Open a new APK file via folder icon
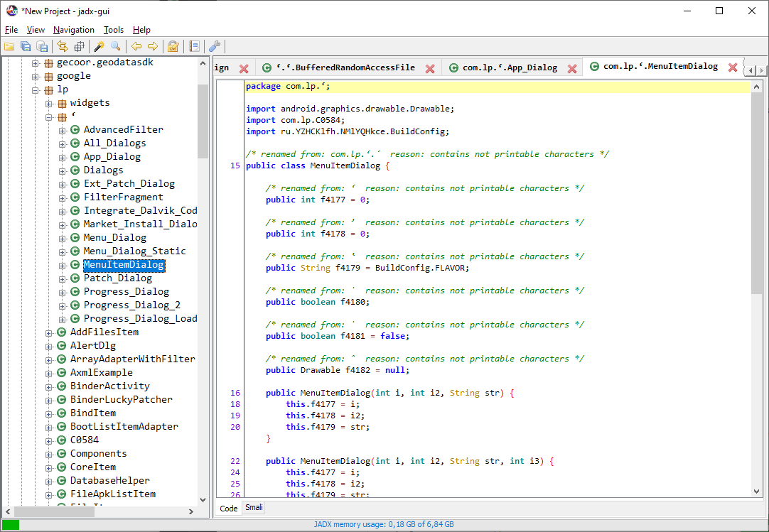This screenshot has width=769, height=532. click(9, 46)
